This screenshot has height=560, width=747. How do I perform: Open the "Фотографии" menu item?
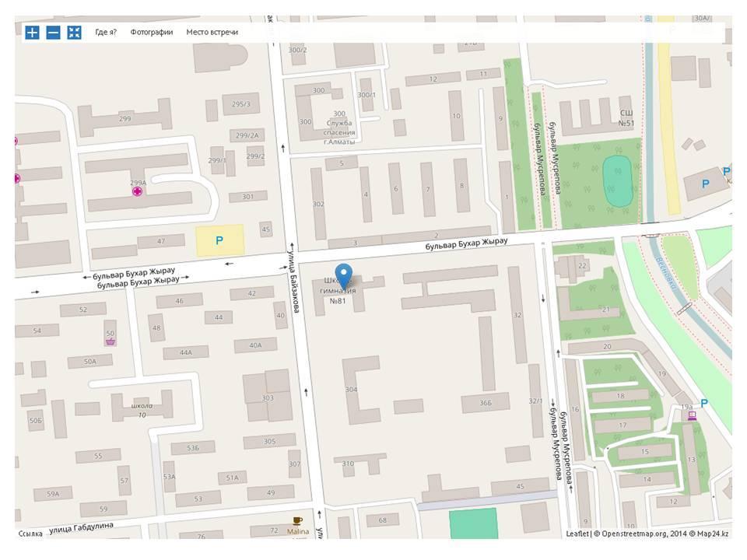pos(152,32)
